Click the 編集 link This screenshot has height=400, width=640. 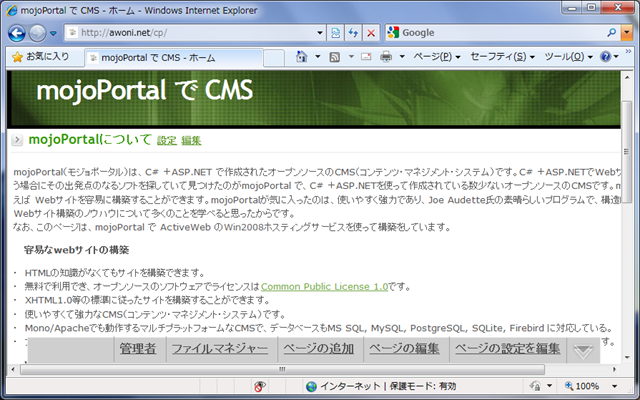point(191,141)
